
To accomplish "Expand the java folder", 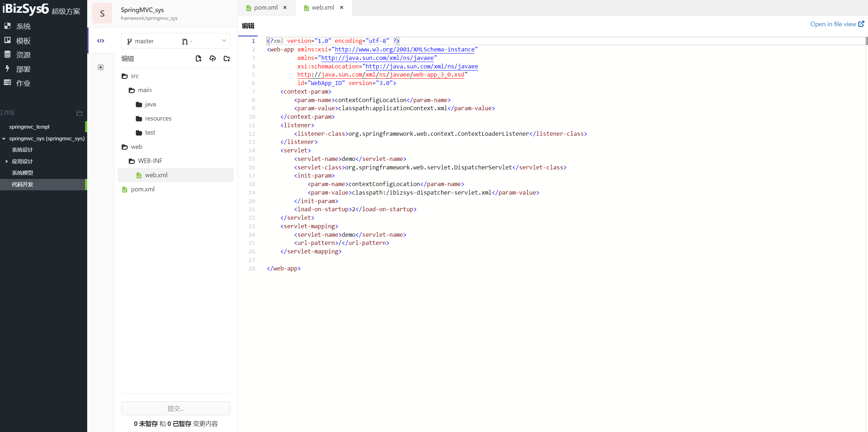I will (139, 104).
